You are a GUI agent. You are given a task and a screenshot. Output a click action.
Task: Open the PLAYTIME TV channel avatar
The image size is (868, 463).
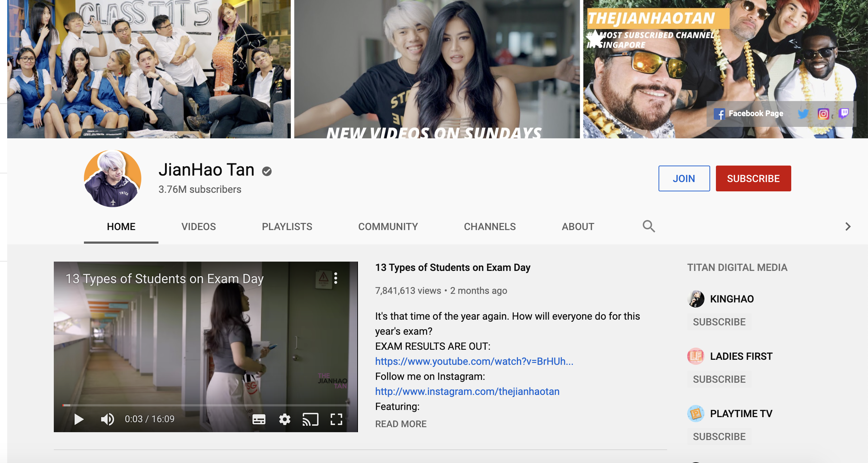click(x=696, y=414)
